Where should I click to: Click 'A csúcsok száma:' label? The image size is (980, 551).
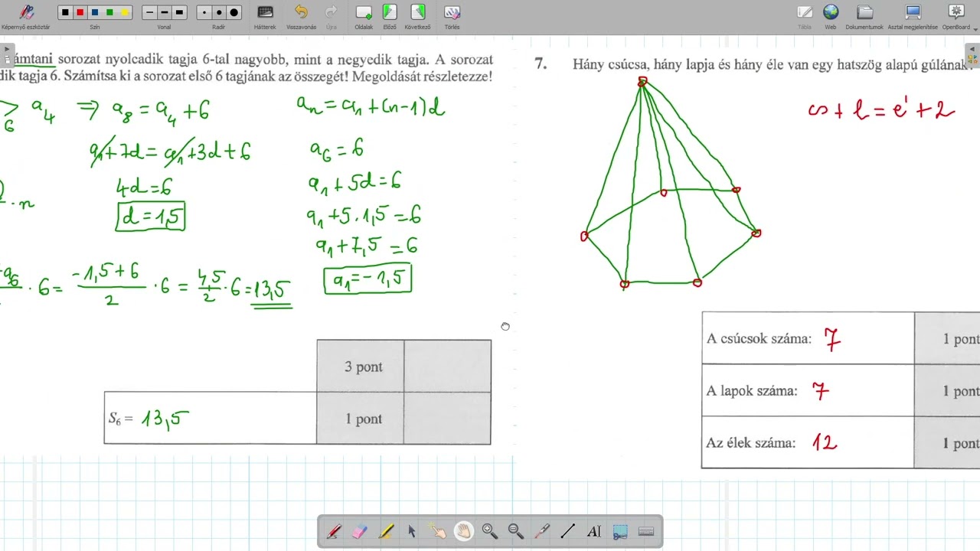click(759, 339)
